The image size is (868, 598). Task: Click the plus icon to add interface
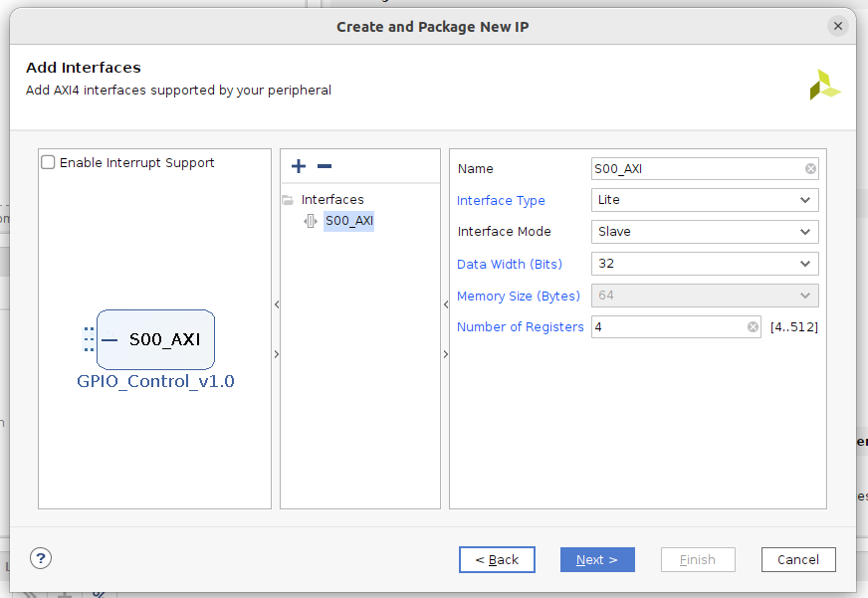pos(298,166)
